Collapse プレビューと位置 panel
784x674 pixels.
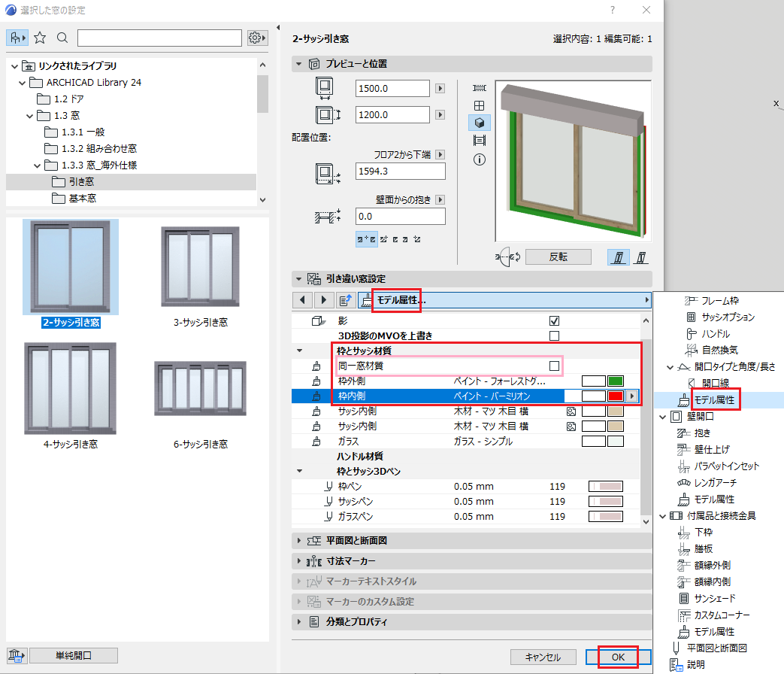tap(298, 64)
